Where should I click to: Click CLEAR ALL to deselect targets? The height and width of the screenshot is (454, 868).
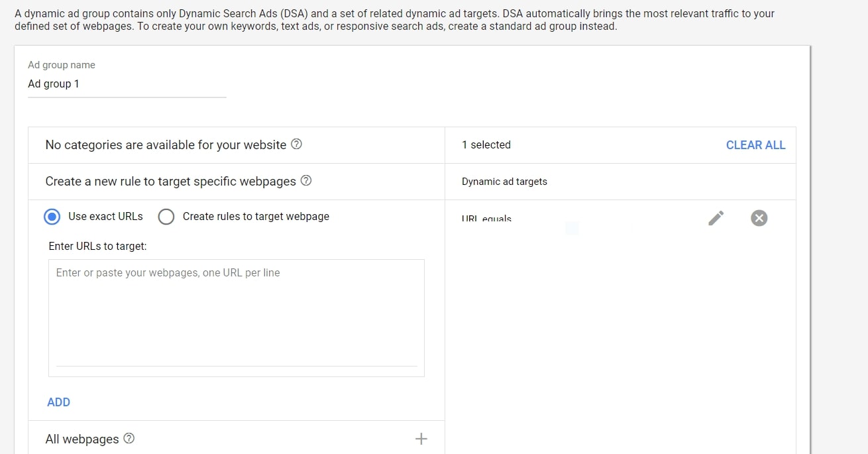[x=755, y=145]
